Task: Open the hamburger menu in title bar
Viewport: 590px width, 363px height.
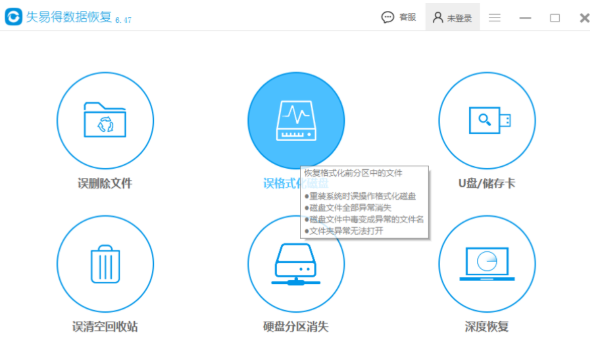Action: 494,18
